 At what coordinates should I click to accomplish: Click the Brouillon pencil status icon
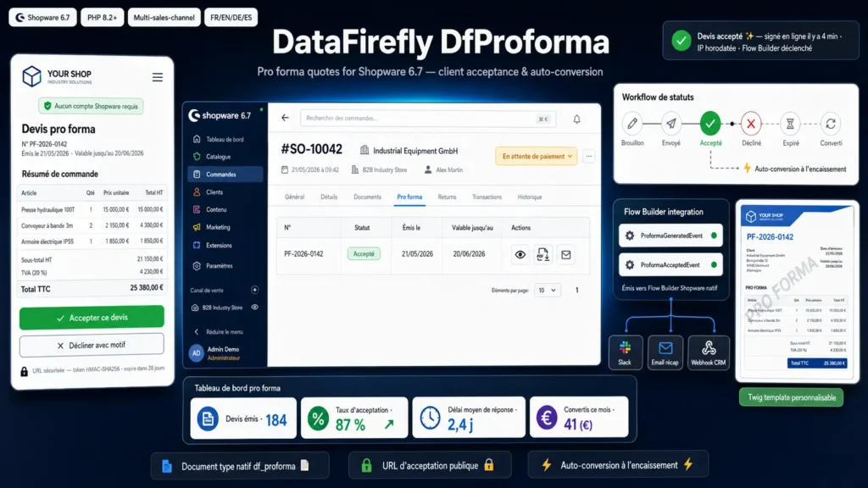[x=632, y=124]
